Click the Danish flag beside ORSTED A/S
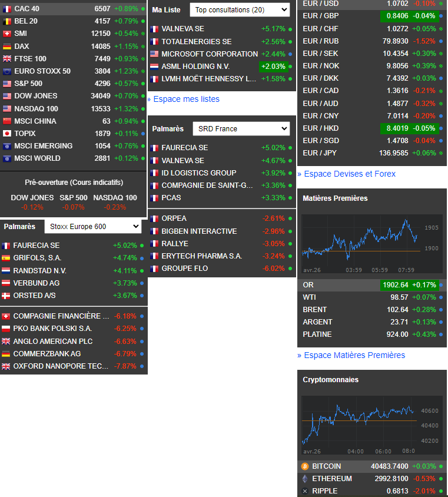Image resolution: width=448 pixels, height=497 pixels. [6, 296]
